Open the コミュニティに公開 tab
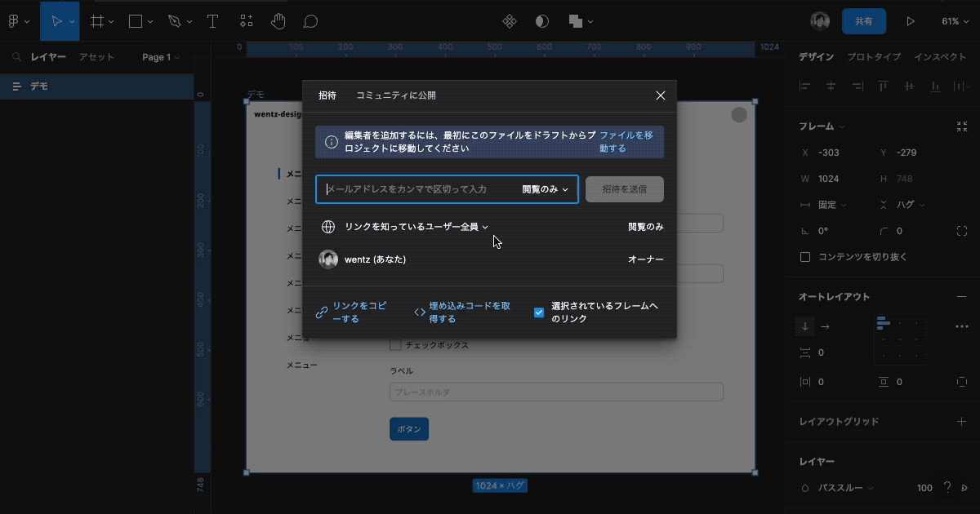This screenshot has height=514, width=980. pos(395,95)
